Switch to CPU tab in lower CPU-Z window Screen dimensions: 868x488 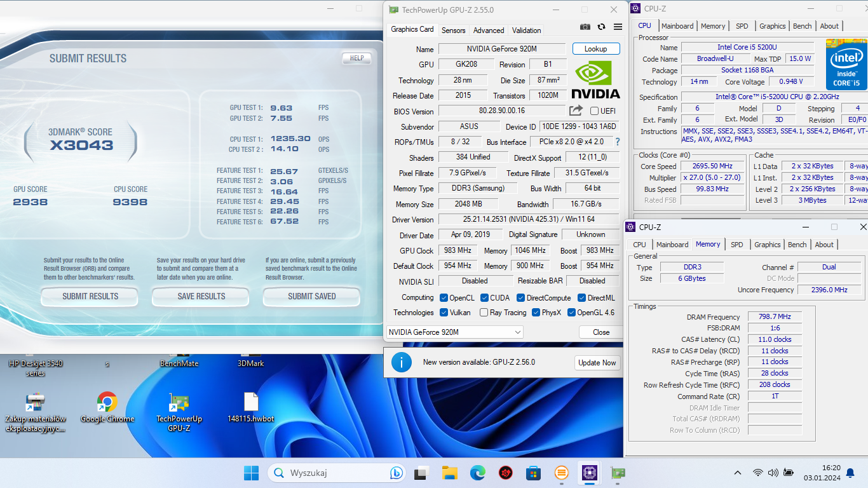[x=639, y=245]
